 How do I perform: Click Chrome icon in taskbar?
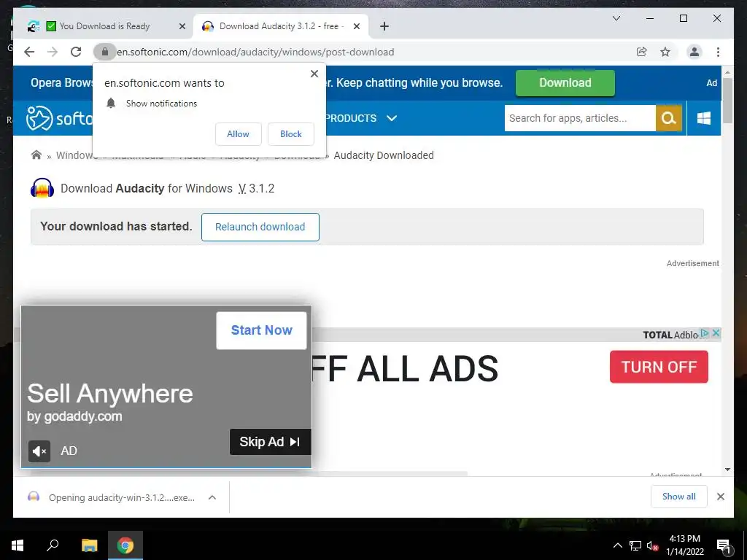[125, 545]
